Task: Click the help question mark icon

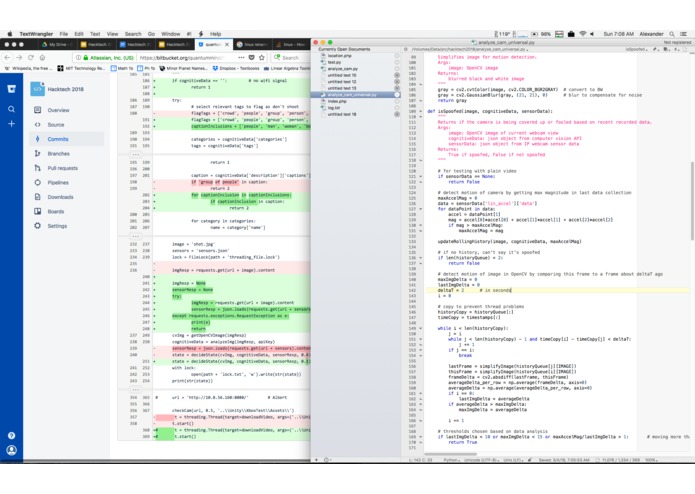Action: coord(12,435)
